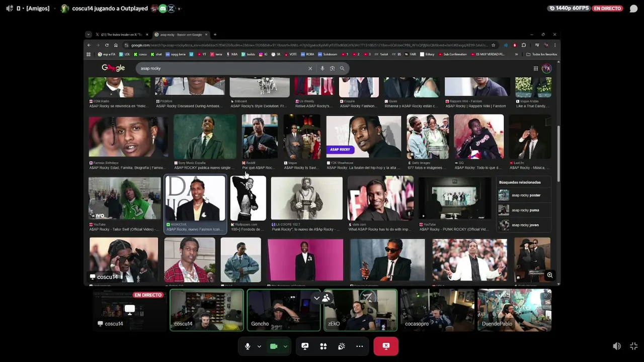Click the red disconnect call button
Viewport: 644px width, 362px height.
(x=386, y=346)
